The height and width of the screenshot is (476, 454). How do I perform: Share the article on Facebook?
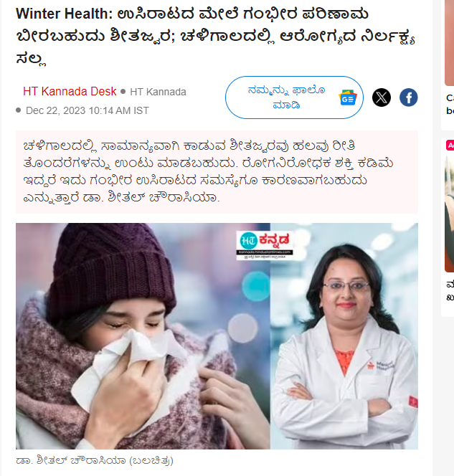408,97
